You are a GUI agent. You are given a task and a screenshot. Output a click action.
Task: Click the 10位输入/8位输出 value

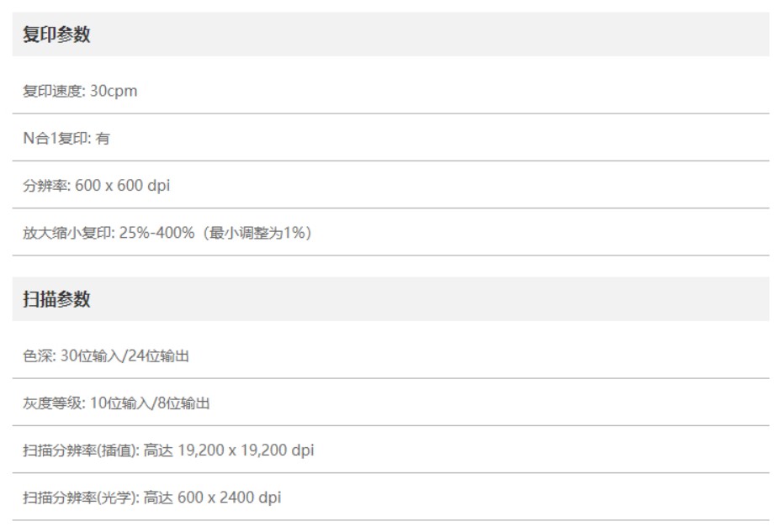click(x=151, y=403)
